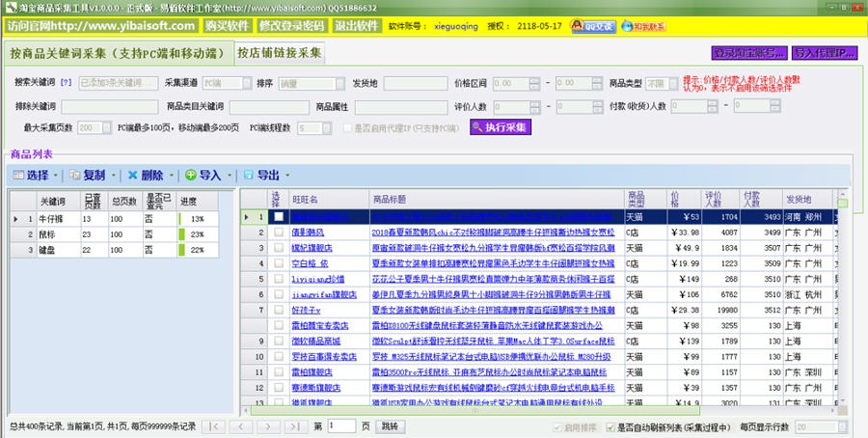Select keyword row 鼠标
The width and height of the screenshot is (868, 438).
115,234
